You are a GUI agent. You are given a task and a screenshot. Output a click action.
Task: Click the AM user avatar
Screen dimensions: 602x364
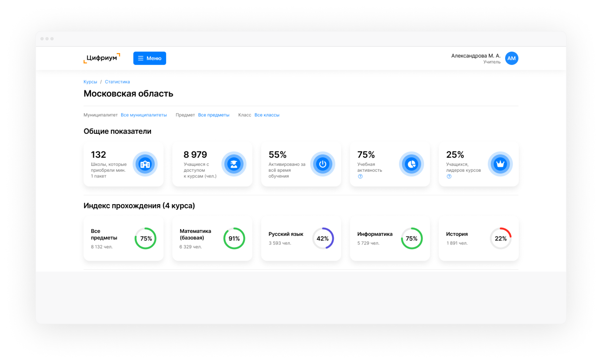(512, 58)
